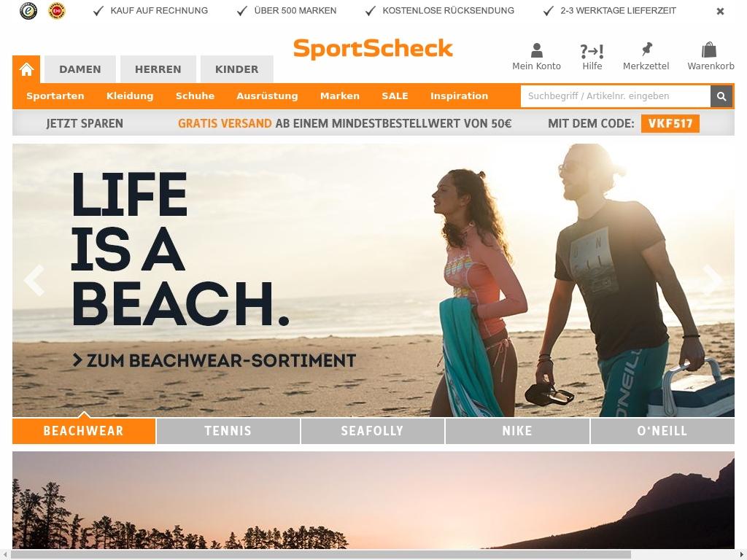Screen dimensions: 747x560
Task: Open the Warenkorb shopping bag
Action: click(709, 50)
